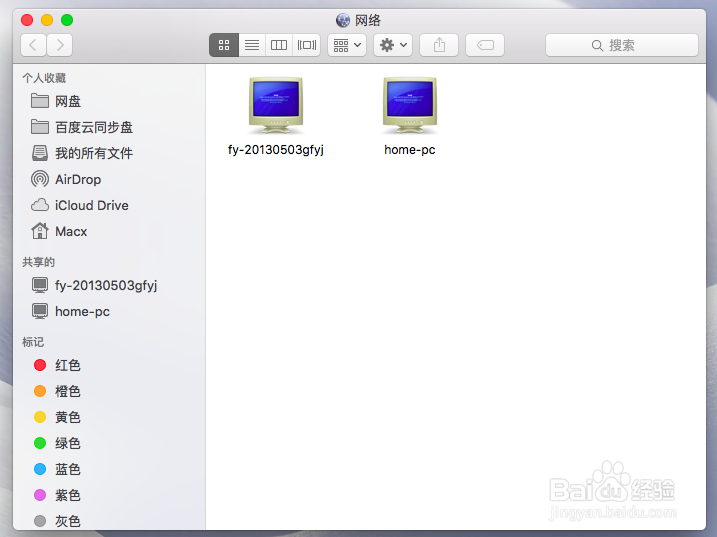Viewport: 717px width, 537px height.
Task: Open 网盘 folder in sidebar
Action: coord(109,101)
